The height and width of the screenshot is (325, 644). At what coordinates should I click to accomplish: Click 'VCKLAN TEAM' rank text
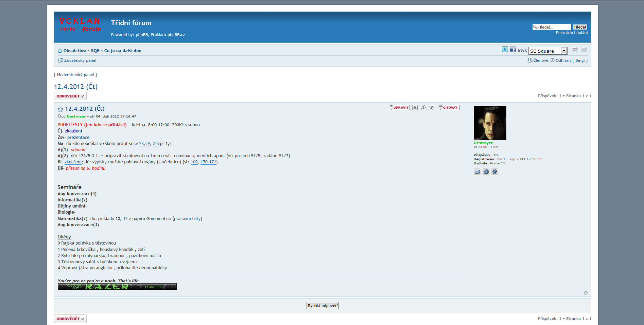pyautogui.click(x=486, y=147)
